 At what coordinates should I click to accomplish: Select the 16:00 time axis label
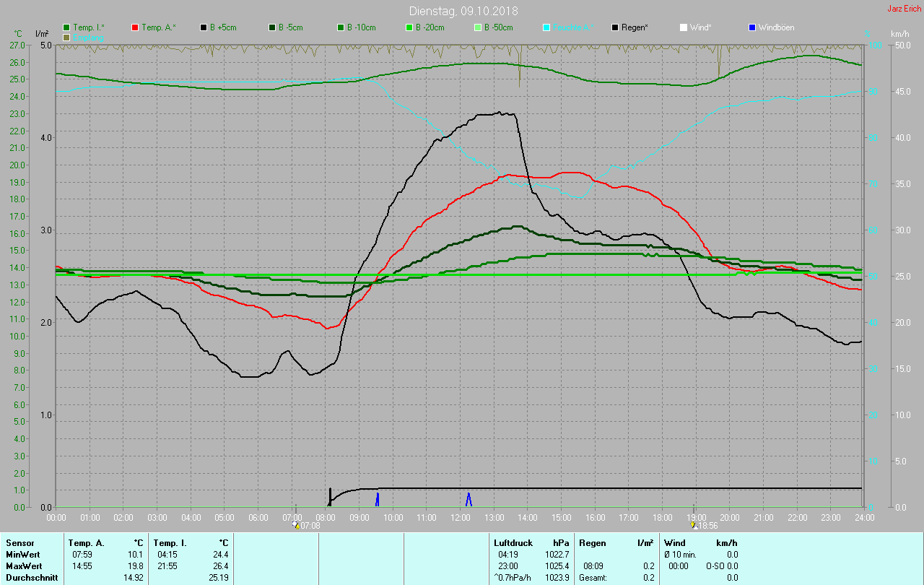click(x=595, y=518)
